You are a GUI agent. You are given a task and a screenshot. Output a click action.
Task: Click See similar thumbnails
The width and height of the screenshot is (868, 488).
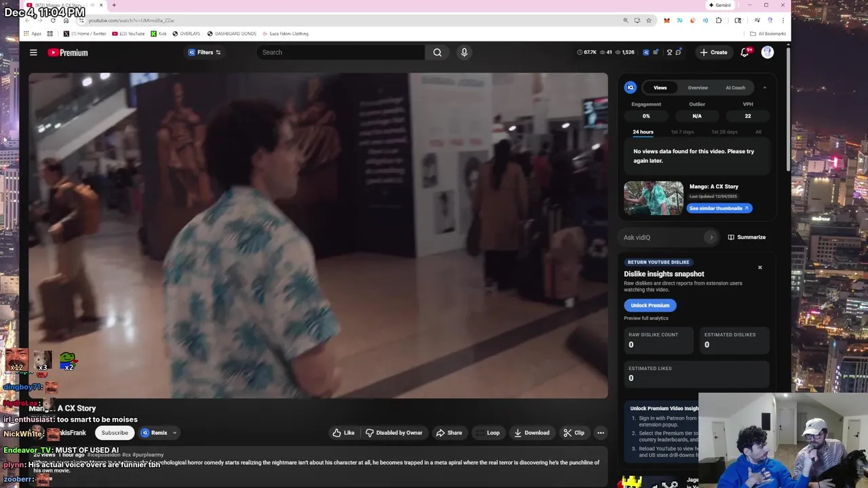(x=719, y=208)
